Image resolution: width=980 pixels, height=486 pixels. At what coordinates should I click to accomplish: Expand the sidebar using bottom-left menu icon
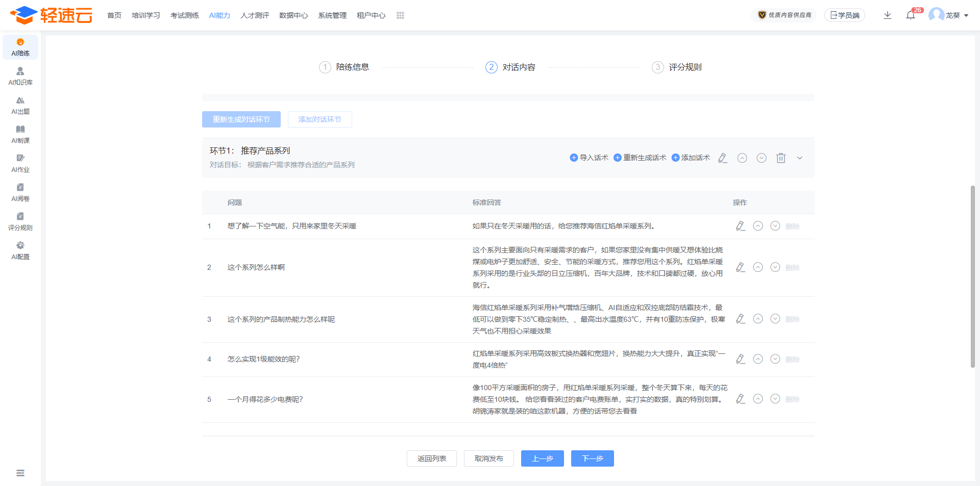20,473
